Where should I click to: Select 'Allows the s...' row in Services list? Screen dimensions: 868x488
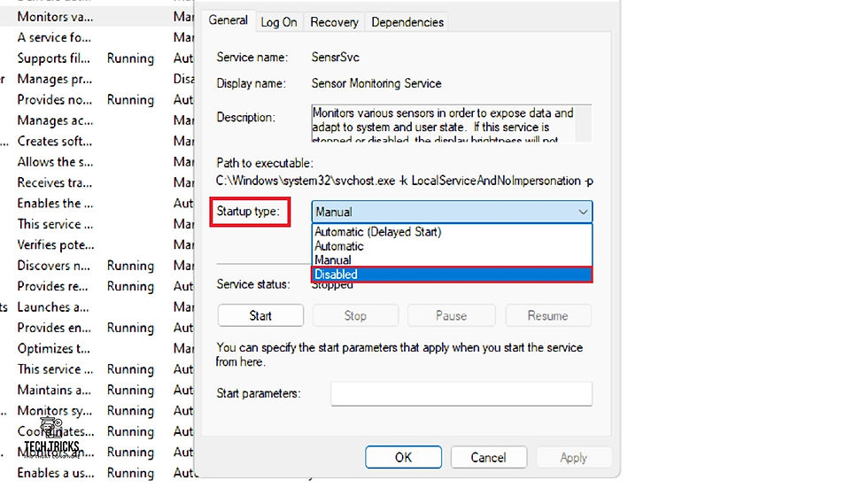(97, 162)
